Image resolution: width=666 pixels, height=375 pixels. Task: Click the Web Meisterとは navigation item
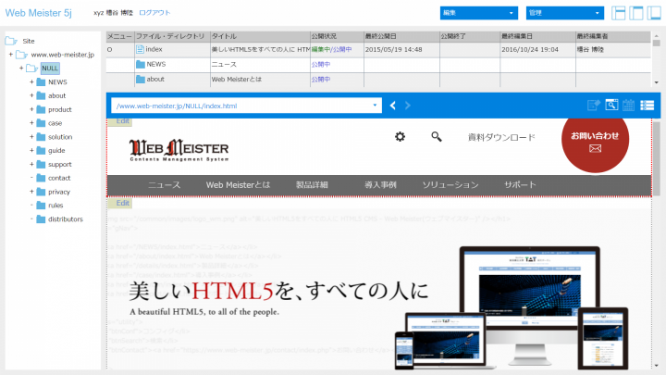pos(238,185)
